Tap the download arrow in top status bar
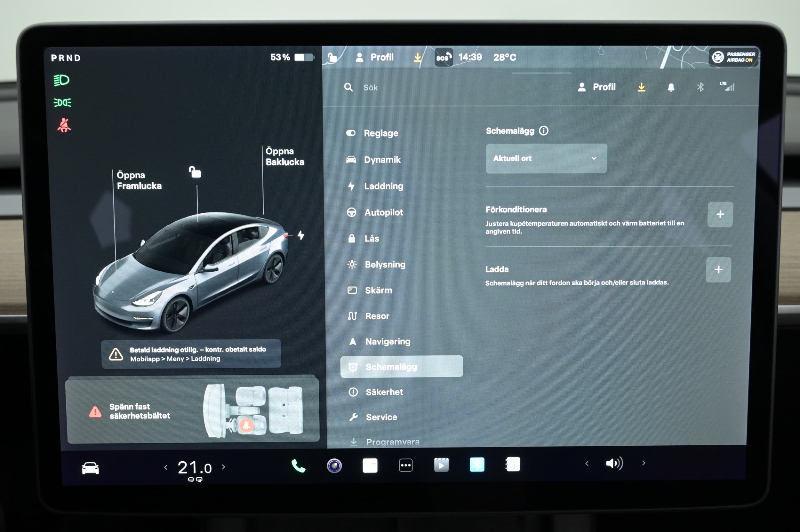 (x=418, y=57)
